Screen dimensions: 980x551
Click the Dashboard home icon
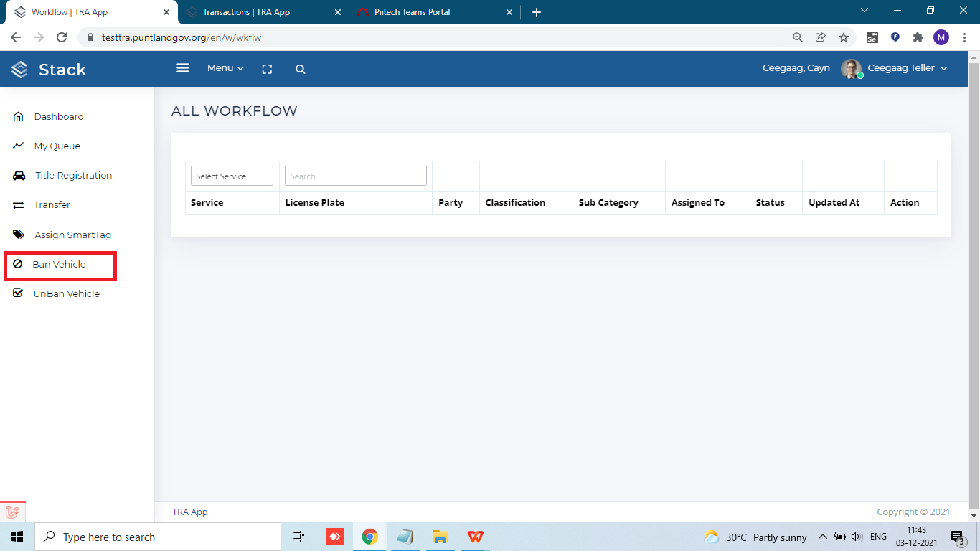tap(19, 116)
